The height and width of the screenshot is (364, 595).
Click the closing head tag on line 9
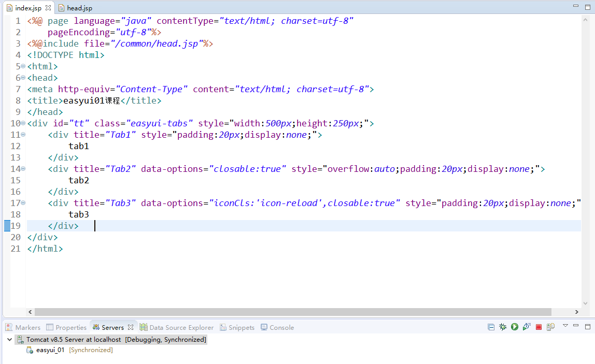(x=45, y=112)
